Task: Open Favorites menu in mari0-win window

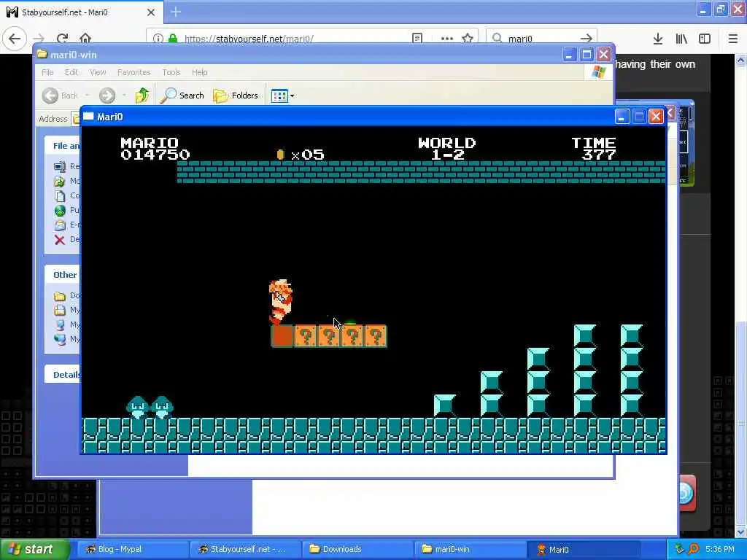Action: [134, 72]
